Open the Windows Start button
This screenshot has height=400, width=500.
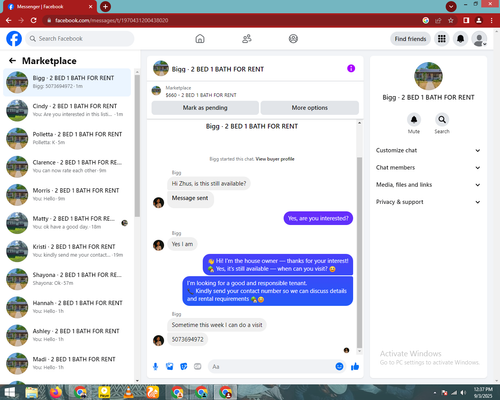pyautogui.click(x=9, y=392)
